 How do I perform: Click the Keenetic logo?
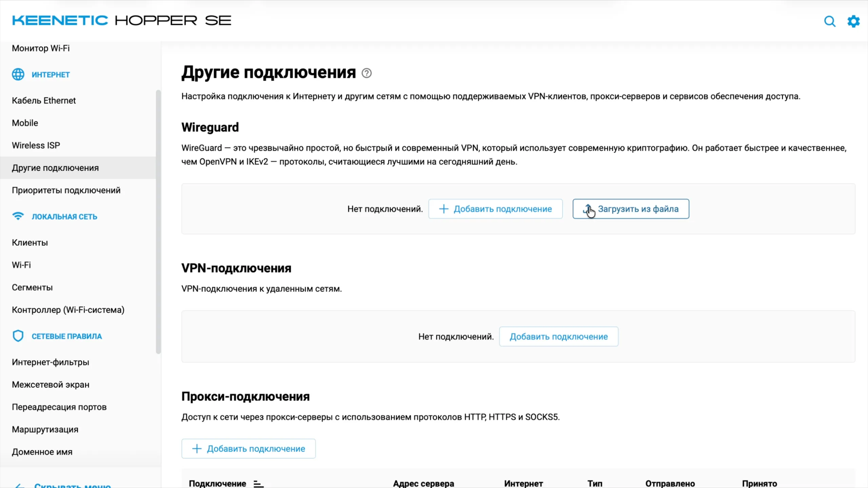coord(121,20)
